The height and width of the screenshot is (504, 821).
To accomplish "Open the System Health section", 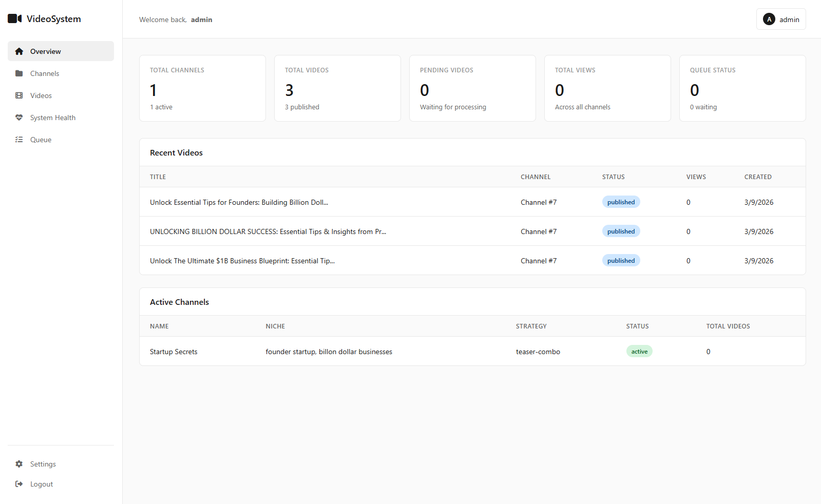I will [52, 118].
